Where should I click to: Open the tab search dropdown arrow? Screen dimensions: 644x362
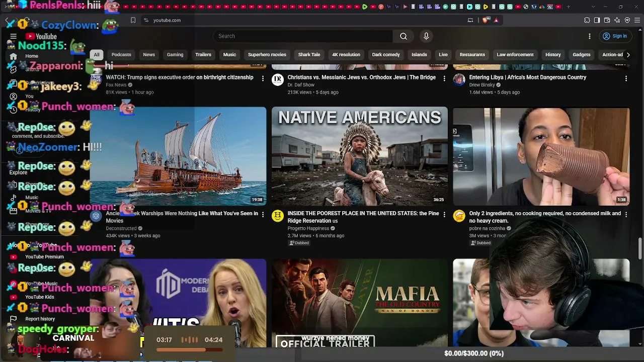tap(593, 7)
